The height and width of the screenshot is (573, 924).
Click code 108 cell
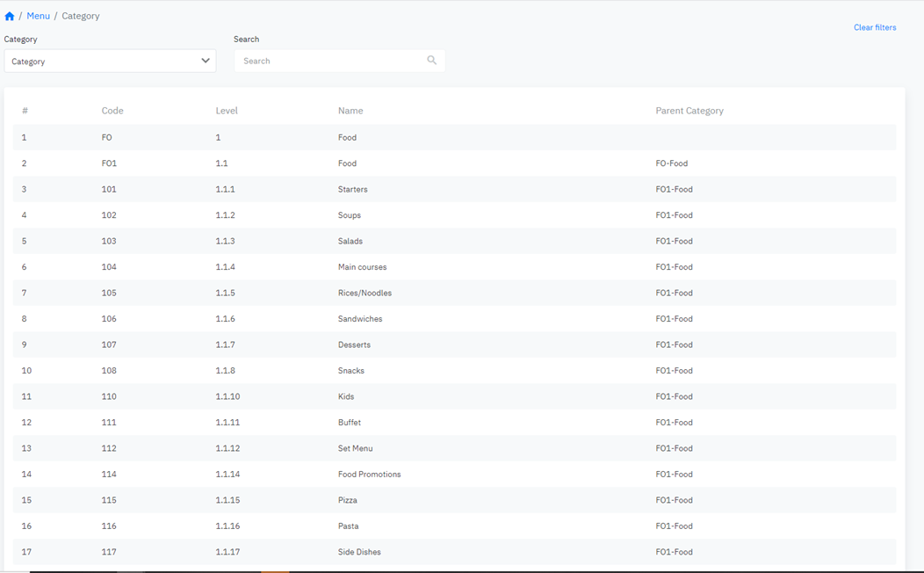click(x=108, y=371)
